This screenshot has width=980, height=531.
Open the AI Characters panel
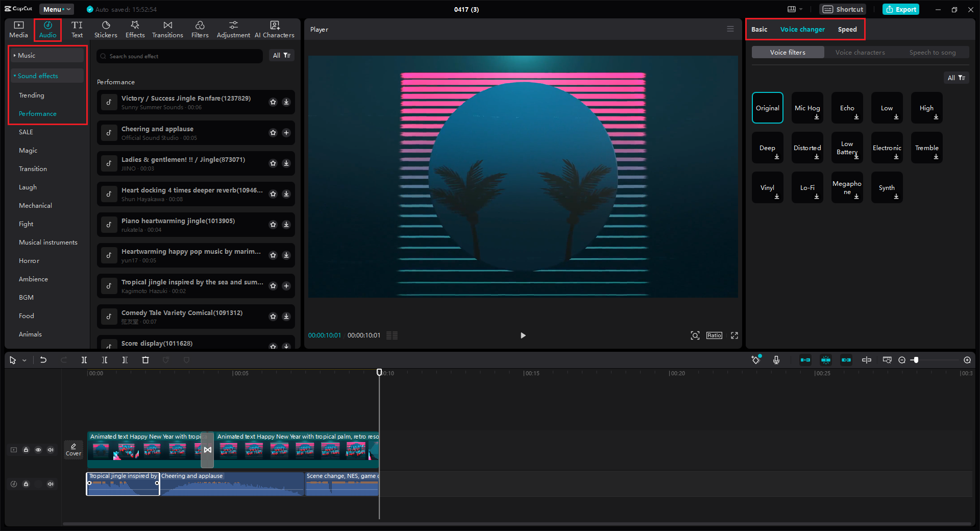[x=275, y=29]
